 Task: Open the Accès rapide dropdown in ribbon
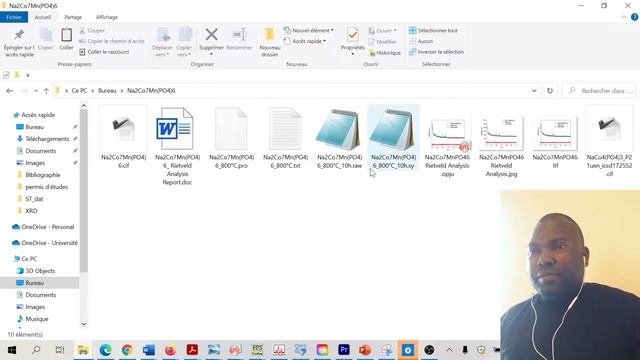(305, 41)
